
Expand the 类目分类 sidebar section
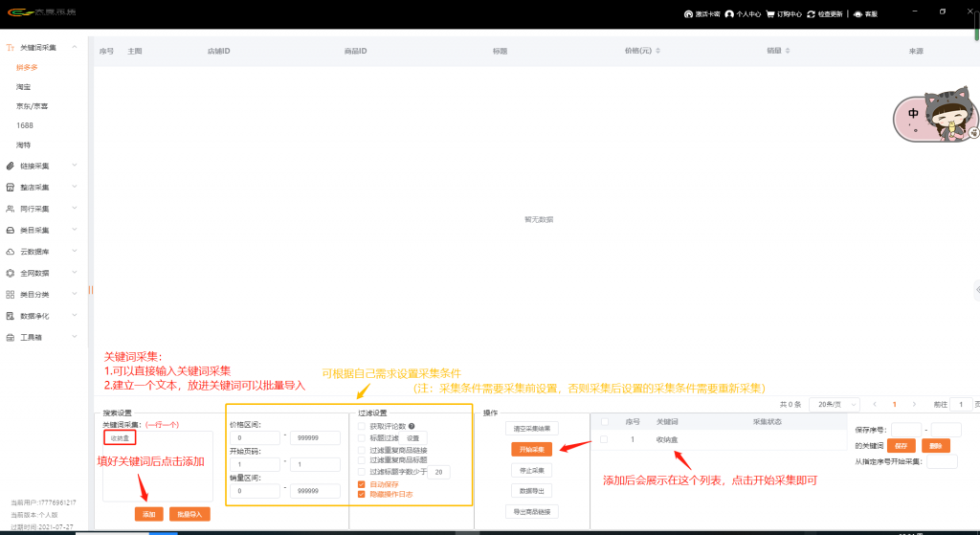pos(75,294)
